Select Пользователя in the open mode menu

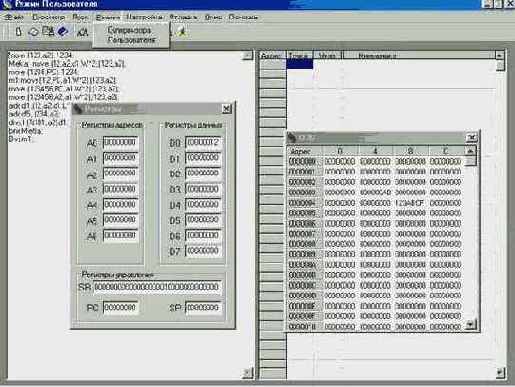point(132,40)
